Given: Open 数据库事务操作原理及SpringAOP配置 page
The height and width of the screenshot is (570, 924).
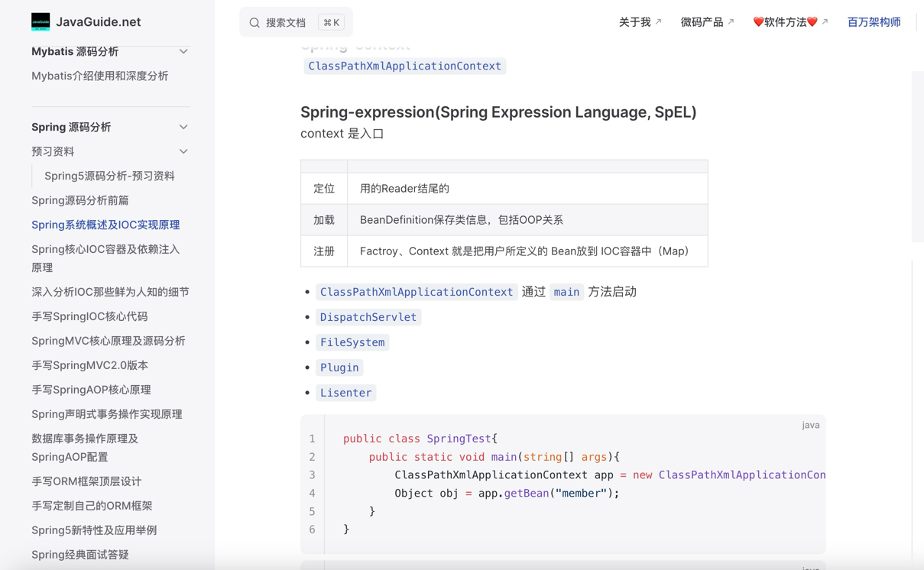Looking at the screenshot, I should coord(85,448).
